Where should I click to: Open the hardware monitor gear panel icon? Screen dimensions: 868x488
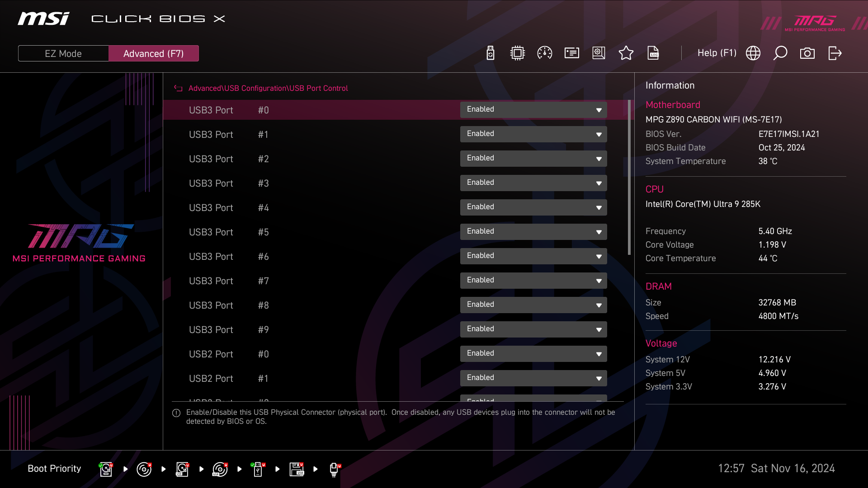(x=599, y=53)
